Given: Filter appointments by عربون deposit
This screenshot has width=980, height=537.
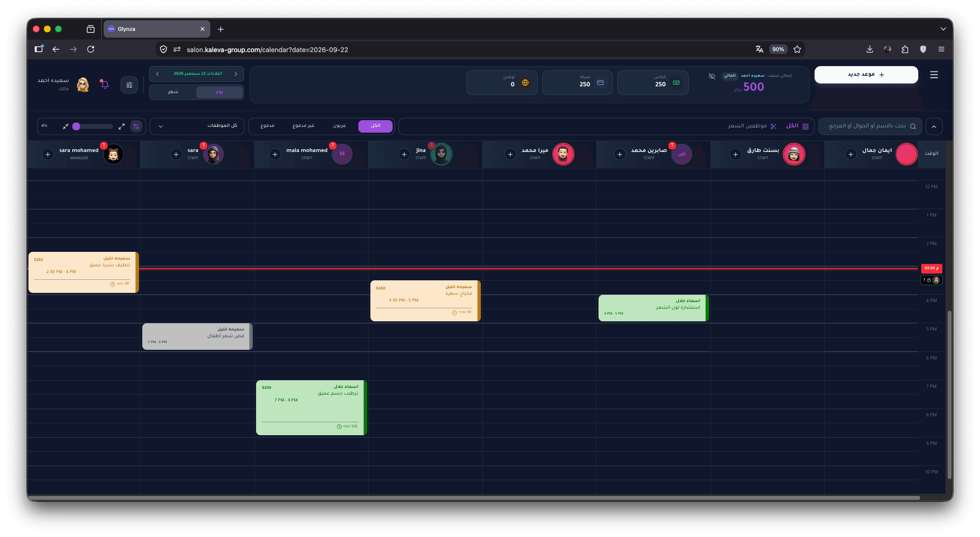Looking at the screenshot, I should point(340,126).
